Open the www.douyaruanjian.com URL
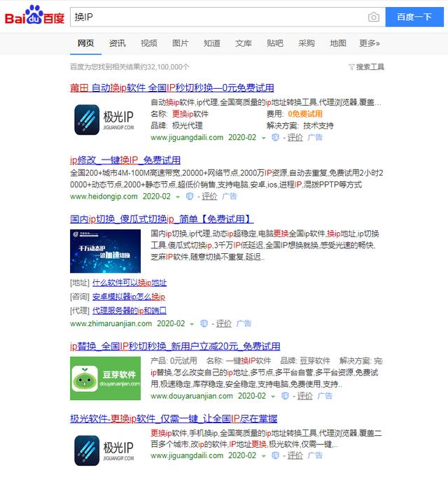 point(191,396)
